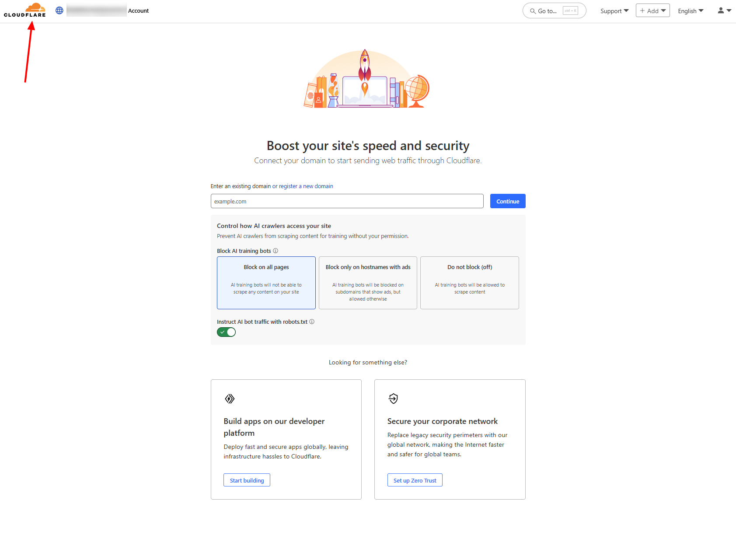736x560 pixels.
Task: Click the Cloudflare logo
Action: pyautogui.click(x=25, y=10)
